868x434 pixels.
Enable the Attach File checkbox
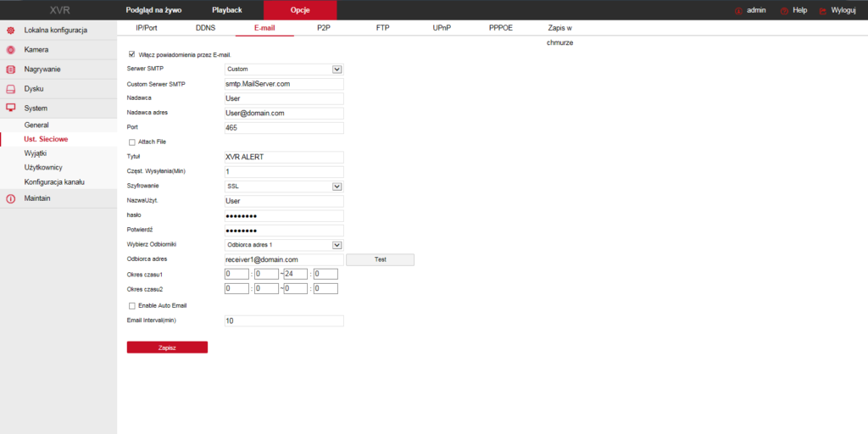point(131,142)
